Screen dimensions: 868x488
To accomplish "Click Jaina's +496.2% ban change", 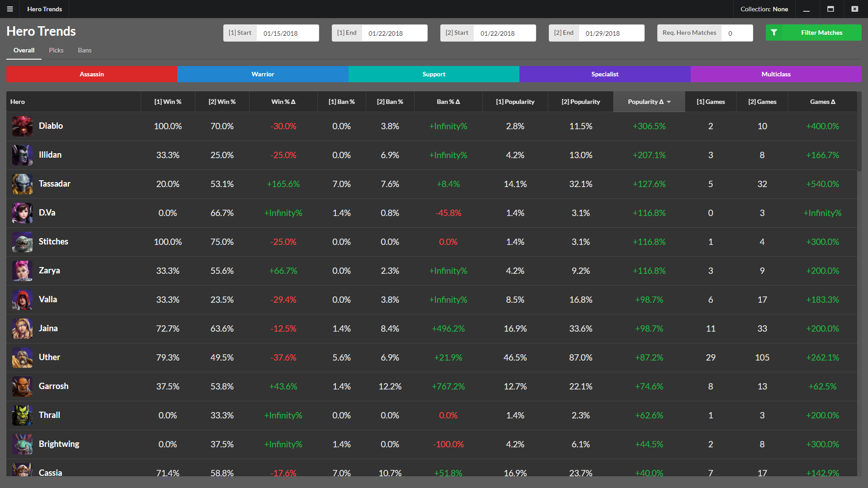I will (448, 328).
